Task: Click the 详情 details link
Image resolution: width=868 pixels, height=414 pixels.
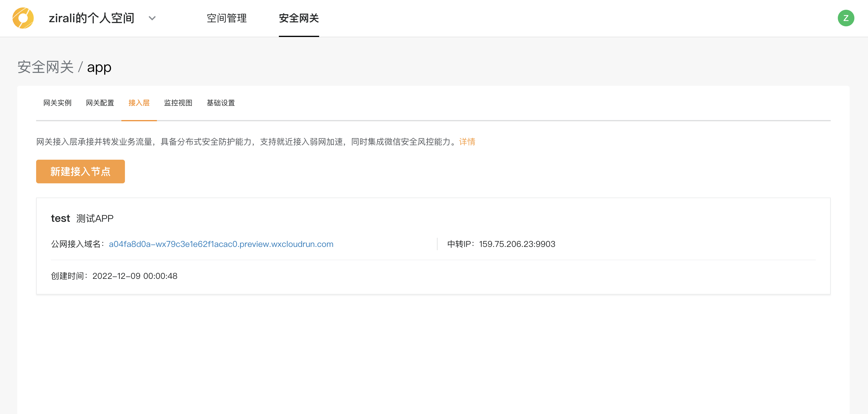Action: (x=467, y=142)
